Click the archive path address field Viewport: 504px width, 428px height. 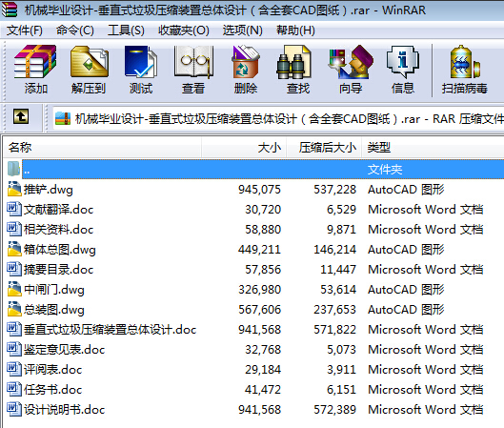click(278, 119)
